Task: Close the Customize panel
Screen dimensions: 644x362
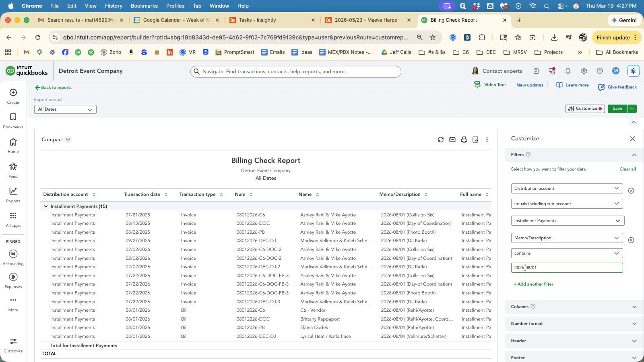Action: click(x=633, y=139)
